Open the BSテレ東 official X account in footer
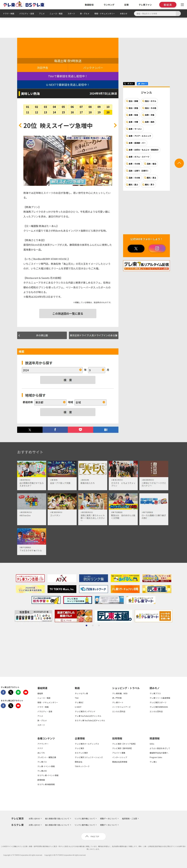Viewport: 187px width, 868px height. [x=11, y=706]
